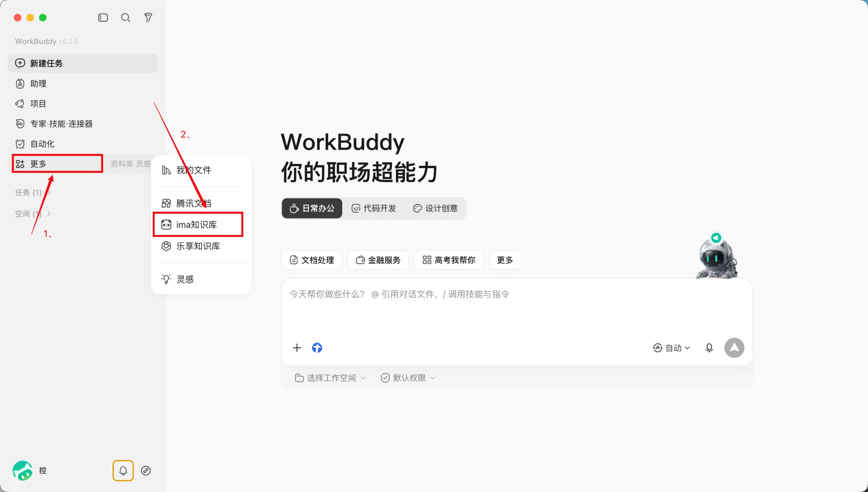Click the green speaker badge on mascot
868x492 pixels.
point(716,238)
